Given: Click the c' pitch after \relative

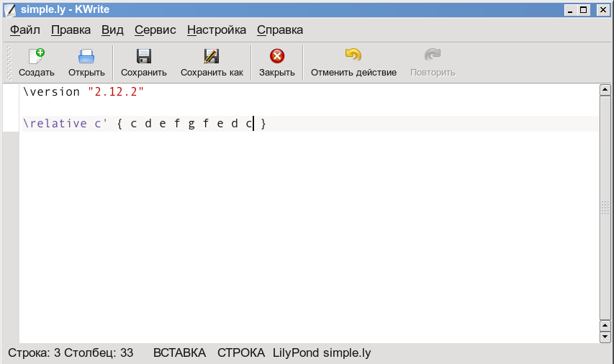Looking at the screenshot, I should 101,123.
